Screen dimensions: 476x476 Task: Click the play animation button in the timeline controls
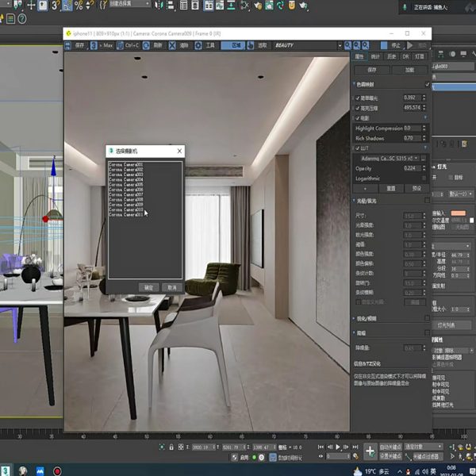click(338, 447)
